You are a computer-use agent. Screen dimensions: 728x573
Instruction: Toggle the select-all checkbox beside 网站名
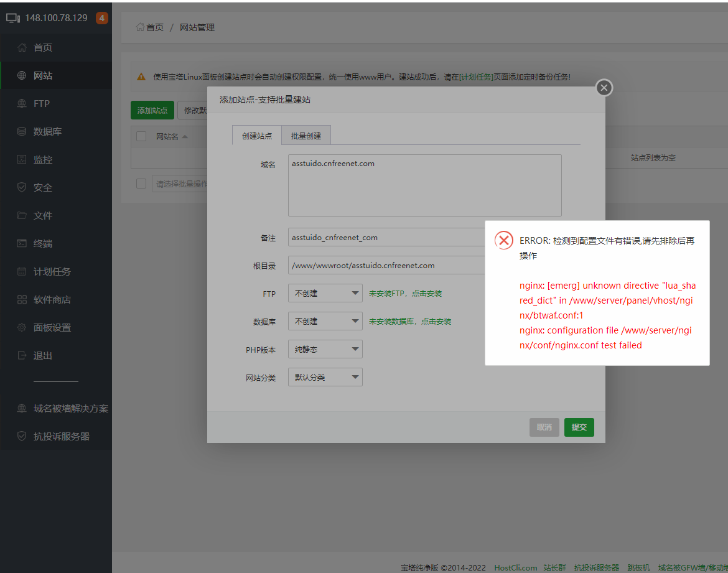141,136
